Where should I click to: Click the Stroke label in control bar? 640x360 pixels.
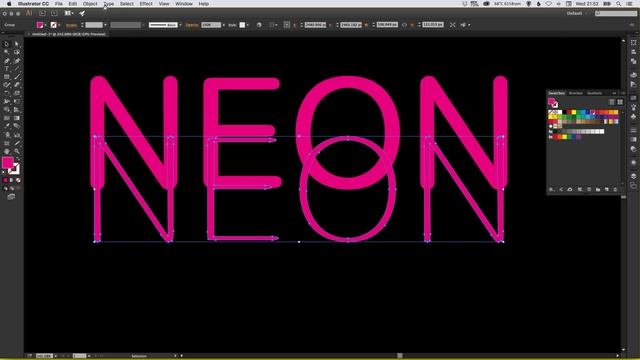click(x=71, y=25)
